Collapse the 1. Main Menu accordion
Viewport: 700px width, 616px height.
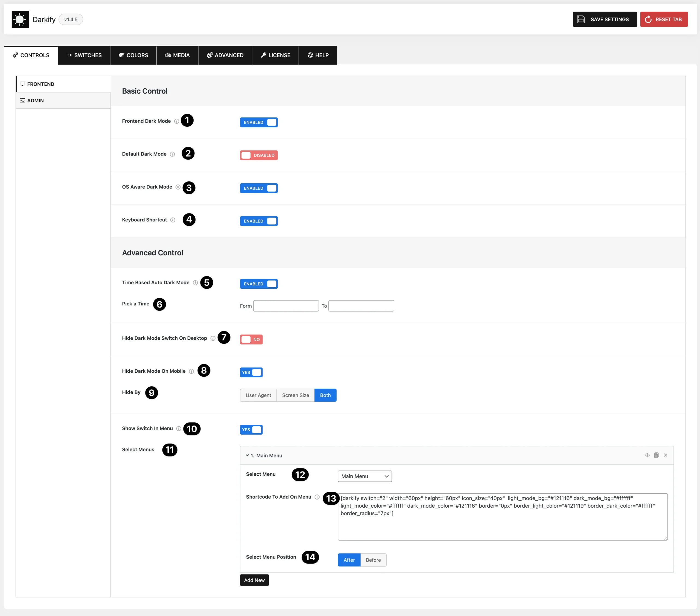click(457, 455)
